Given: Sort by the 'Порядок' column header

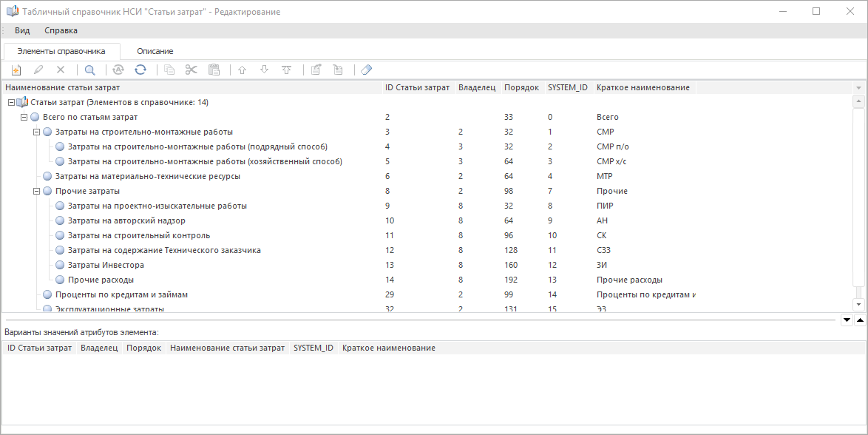Looking at the screenshot, I should point(521,87).
